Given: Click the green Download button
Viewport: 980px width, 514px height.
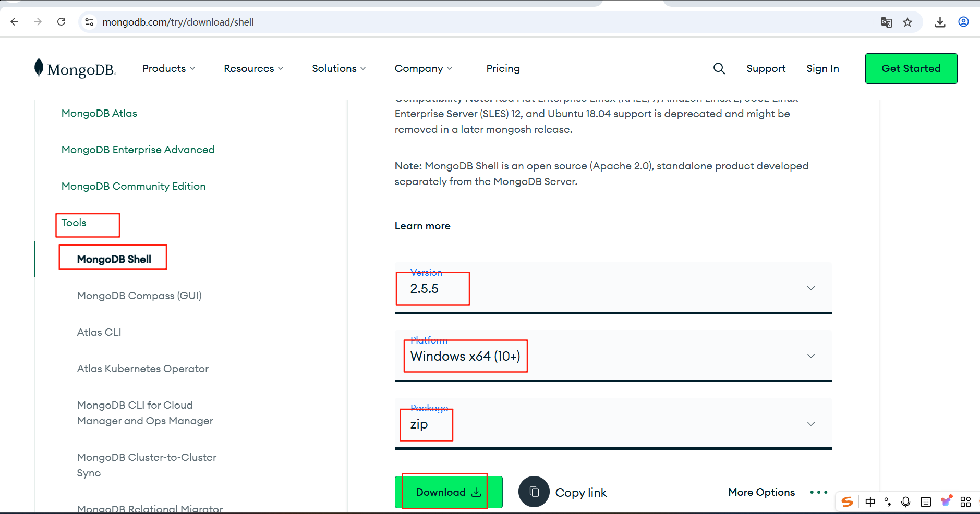Looking at the screenshot, I should click(449, 492).
